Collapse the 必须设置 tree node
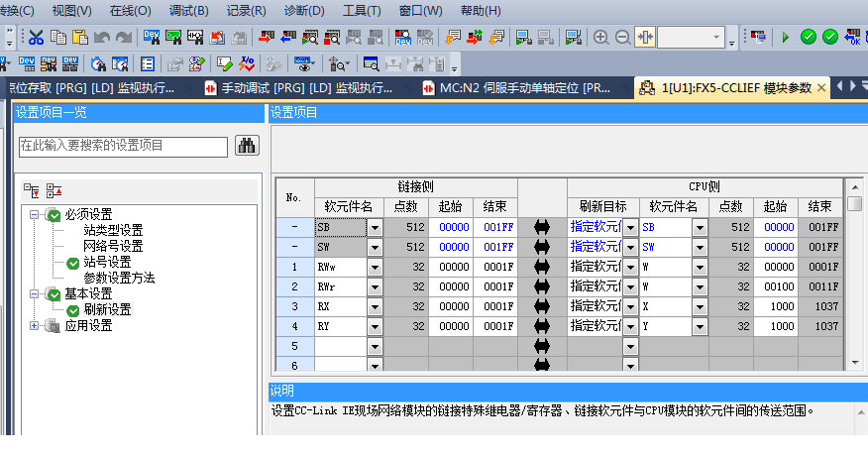The height and width of the screenshot is (456, 868). pyautogui.click(x=35, y=215)
